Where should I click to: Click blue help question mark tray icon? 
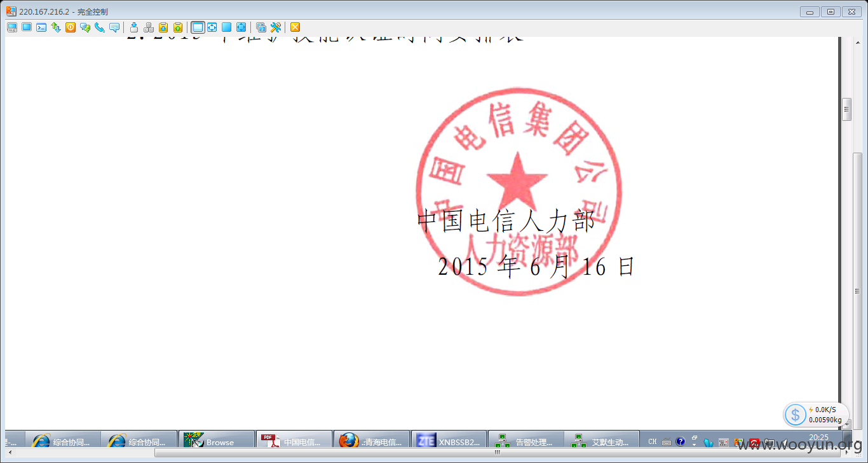click(x=681, y=441)
